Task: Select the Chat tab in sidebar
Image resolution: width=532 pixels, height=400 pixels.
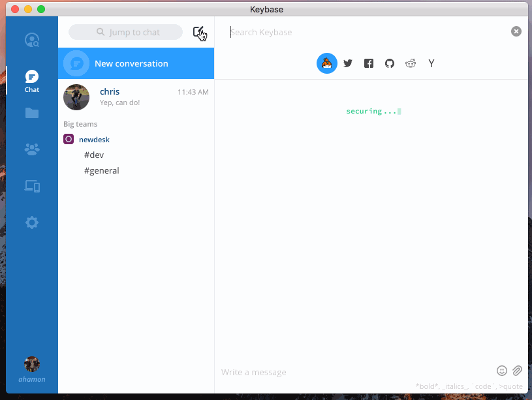Action: 32,81
